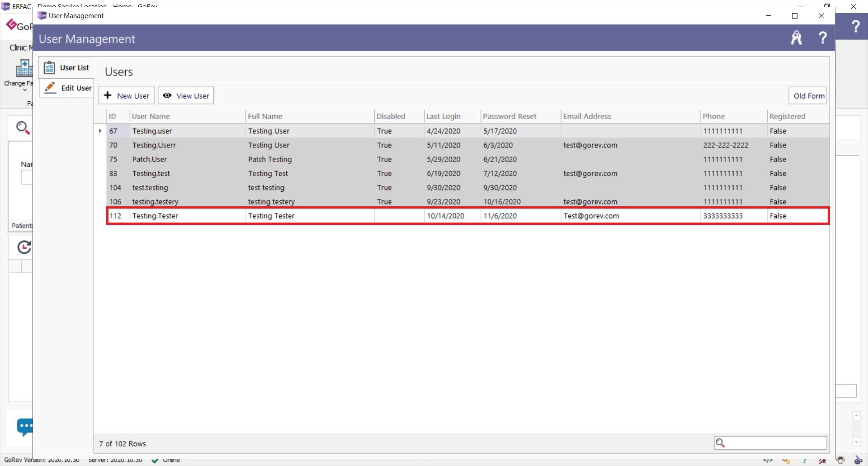Click question mark icon in status bar
Screen dimensions: 868x466
(805, 461)
